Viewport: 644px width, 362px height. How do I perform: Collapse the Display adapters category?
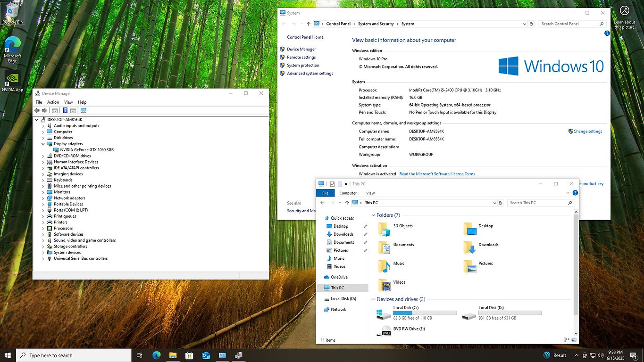click(43, 144)
